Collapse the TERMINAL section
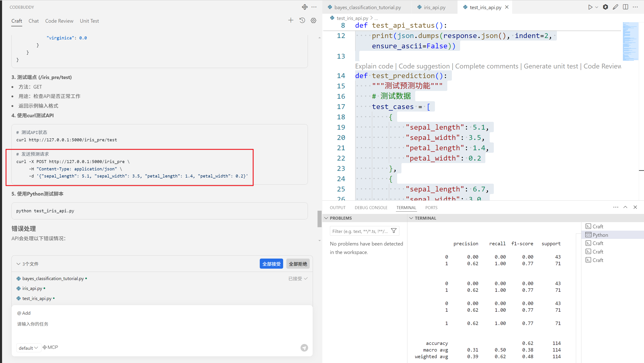This screenshot has height=363, width=644. (x=411, y=218)
